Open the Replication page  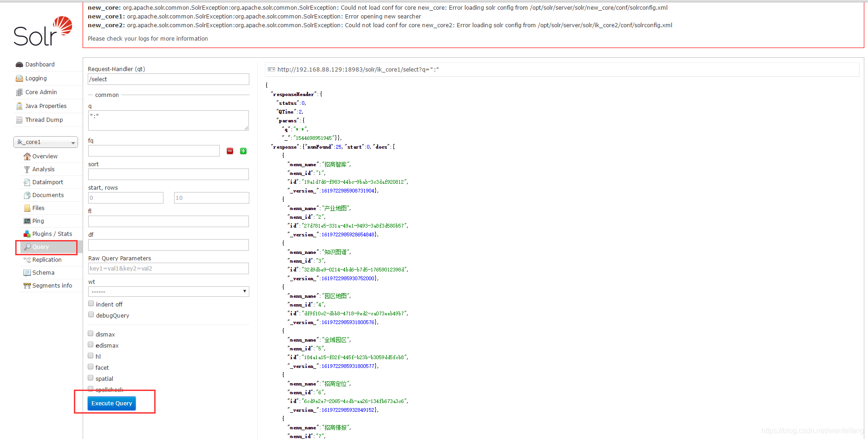tap(47, 259)
